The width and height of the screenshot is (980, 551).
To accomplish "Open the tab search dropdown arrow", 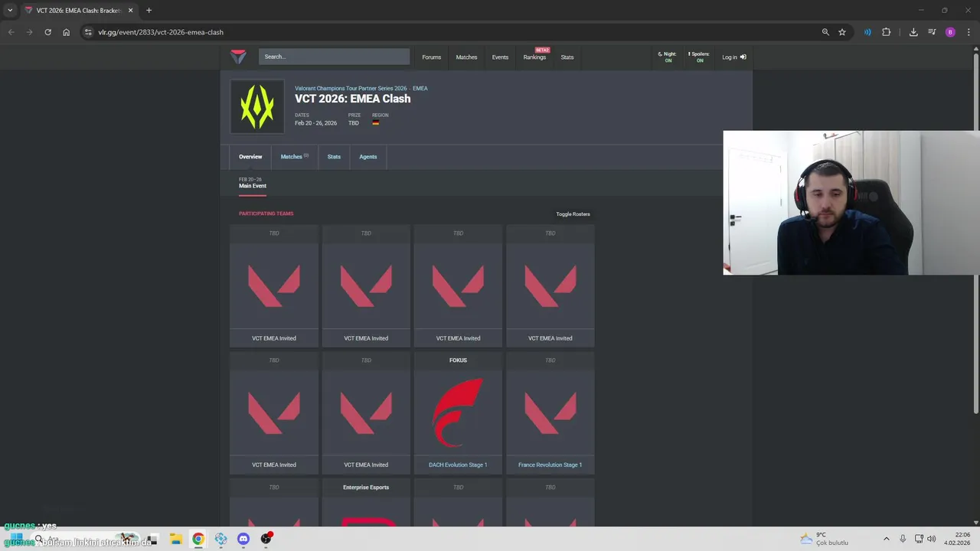I will point(10,11).
